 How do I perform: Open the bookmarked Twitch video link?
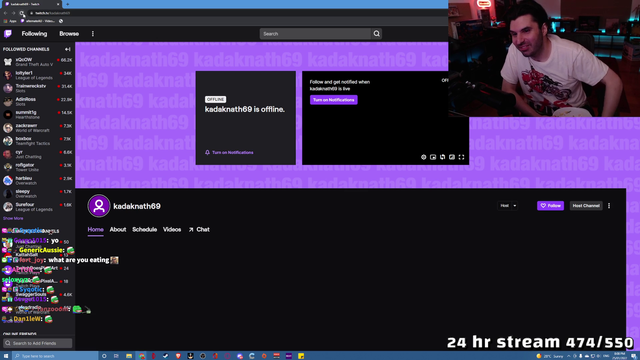pyautogui.click(x=38, y=21)
